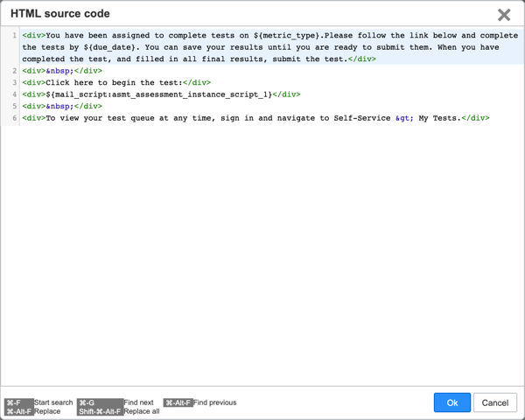Close the HTML source code dialog

[x=504, y=15]
